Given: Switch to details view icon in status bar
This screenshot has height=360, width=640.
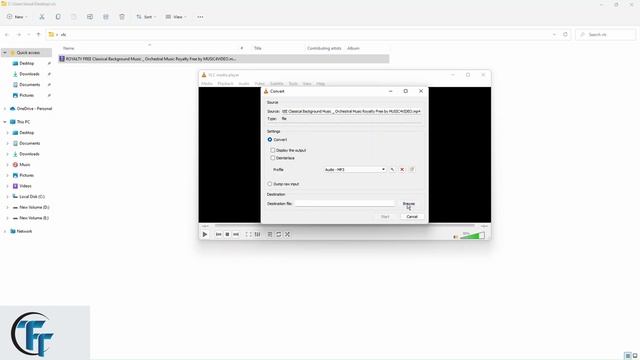Looking at the screenshot, I should [x=628, y=356].
